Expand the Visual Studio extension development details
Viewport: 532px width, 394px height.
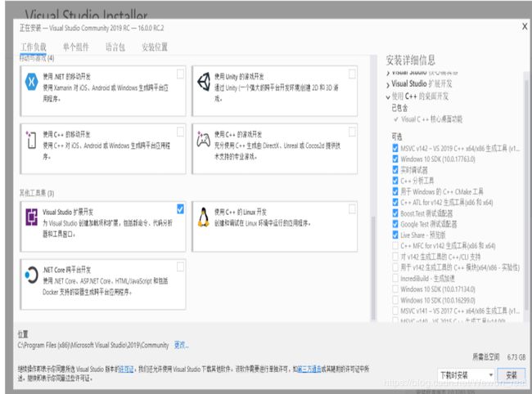388,85
